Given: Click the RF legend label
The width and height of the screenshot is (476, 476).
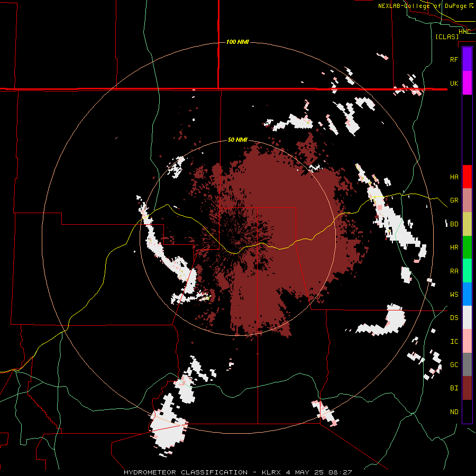Looking at the screenshot, I should [x=454, y=59].
